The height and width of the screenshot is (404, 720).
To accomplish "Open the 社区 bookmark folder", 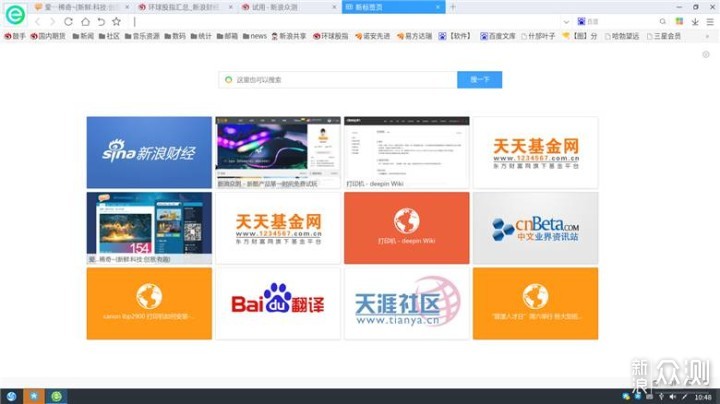I will 109,36.
